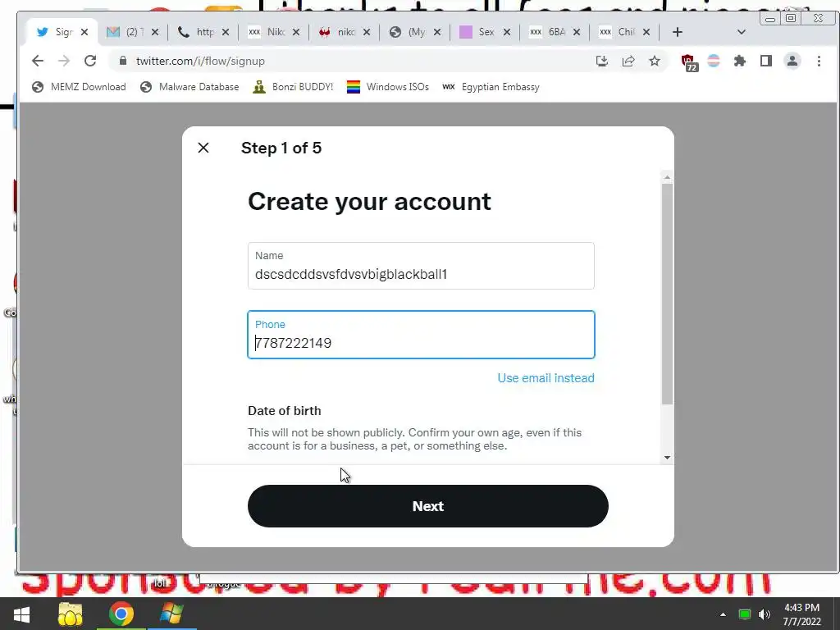Reload the Twitter signup page
Screen dimensions: 840x630
pos(90,61)
